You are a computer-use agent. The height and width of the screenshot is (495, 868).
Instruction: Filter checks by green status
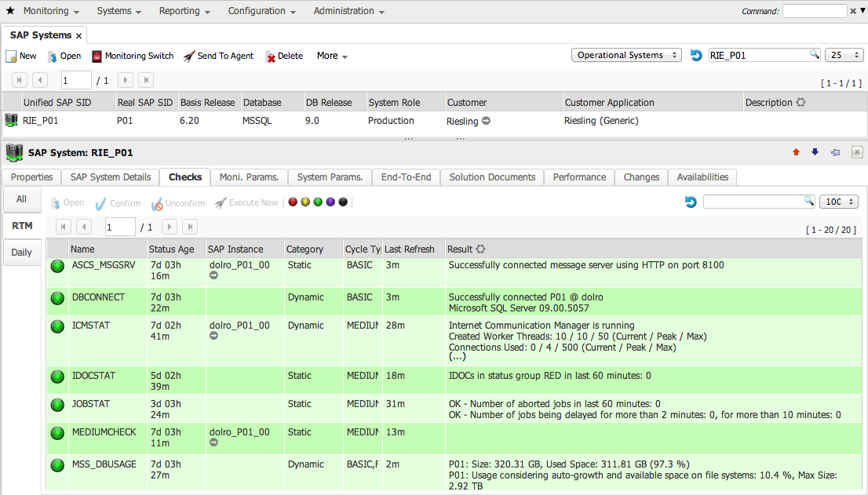point(318,202)
